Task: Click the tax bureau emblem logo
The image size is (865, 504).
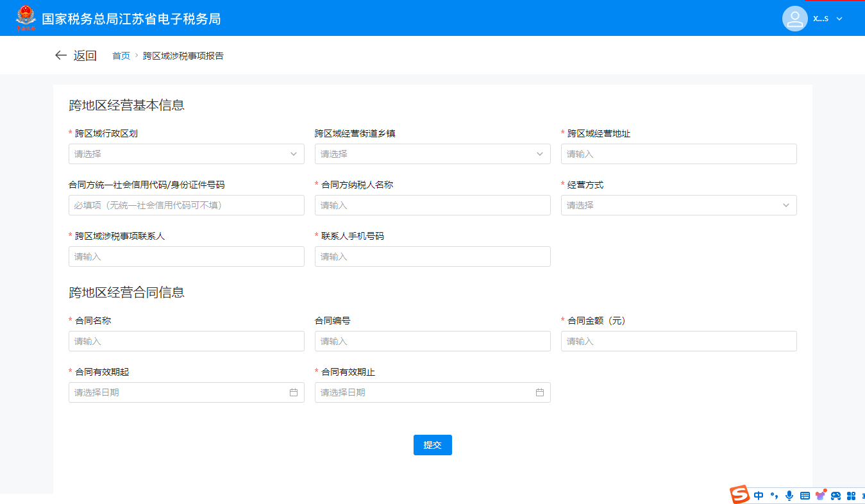Action: [x=26, y=18]
